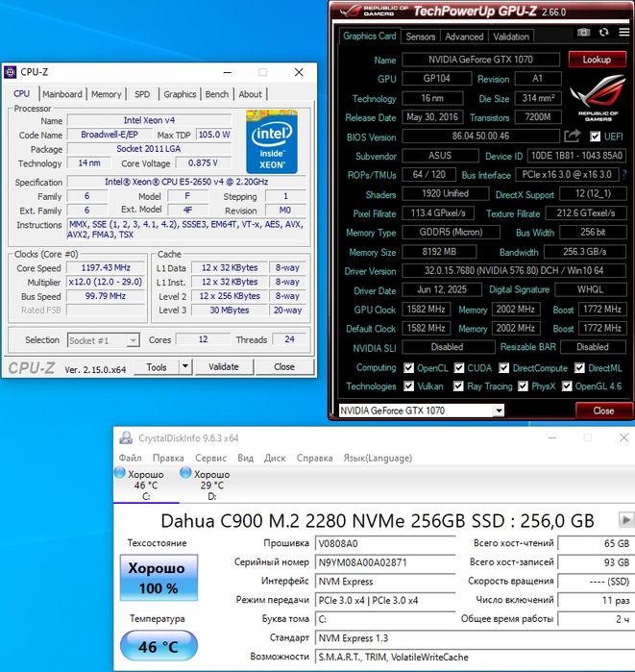The image size is (635, 672).
Task: Open the Справка menu
Action: pyautogui.click(x=315, y=458)
